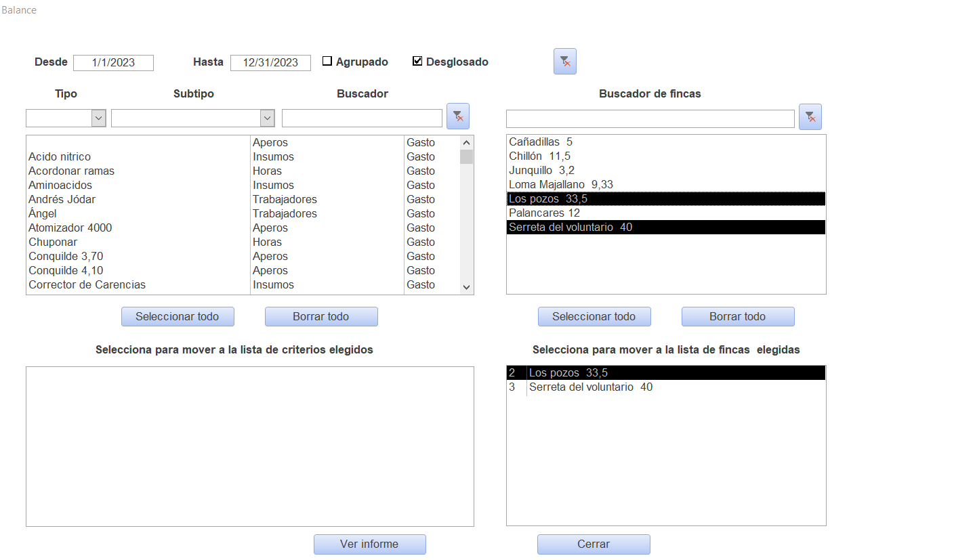
Task: Click the Hasta date field
Action: point(271,63)
